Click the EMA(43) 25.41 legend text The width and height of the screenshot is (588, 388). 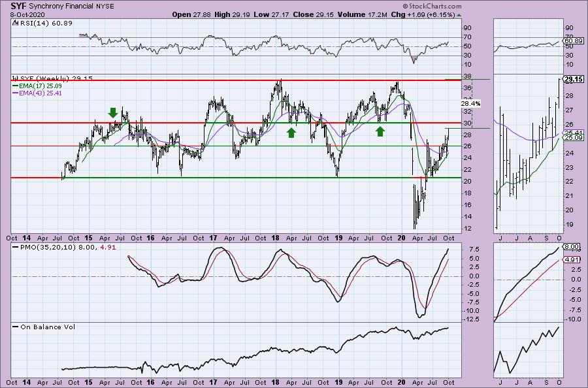[x=41, y=93]
